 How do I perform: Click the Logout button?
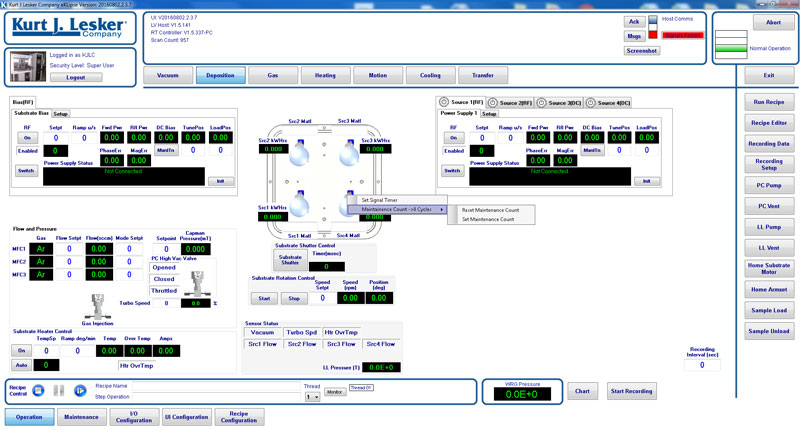click(x=76, y=77)
